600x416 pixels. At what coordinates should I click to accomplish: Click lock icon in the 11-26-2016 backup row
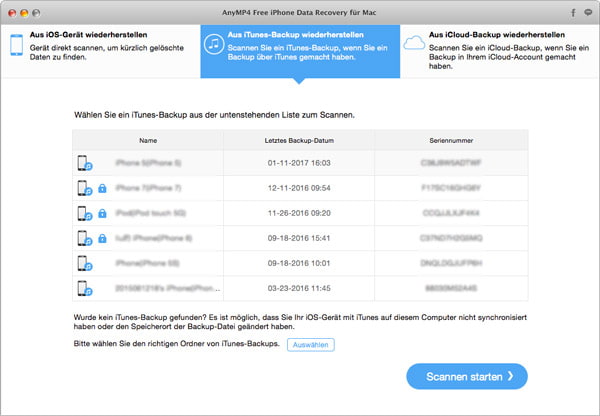(x=102, y=213)
